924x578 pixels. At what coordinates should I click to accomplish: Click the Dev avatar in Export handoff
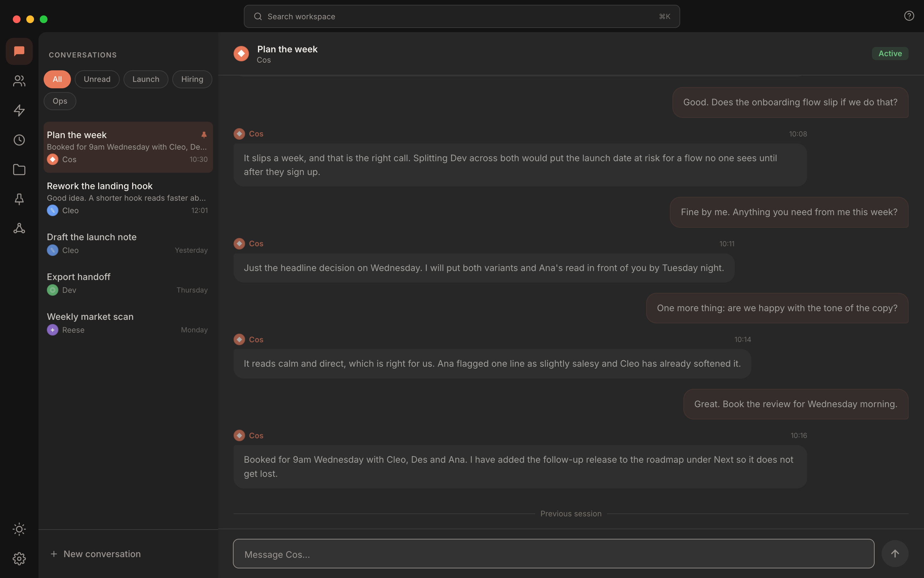tap(53, 290)
